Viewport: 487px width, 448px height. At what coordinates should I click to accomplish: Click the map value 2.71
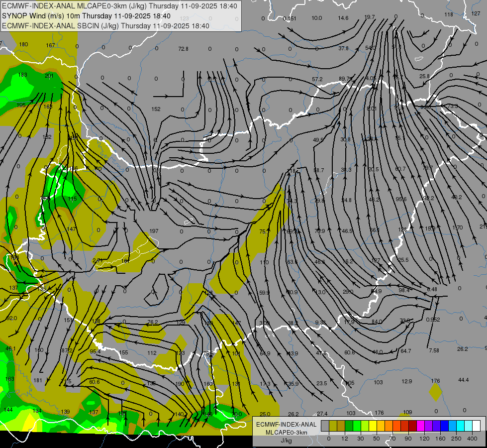(97, 260)
